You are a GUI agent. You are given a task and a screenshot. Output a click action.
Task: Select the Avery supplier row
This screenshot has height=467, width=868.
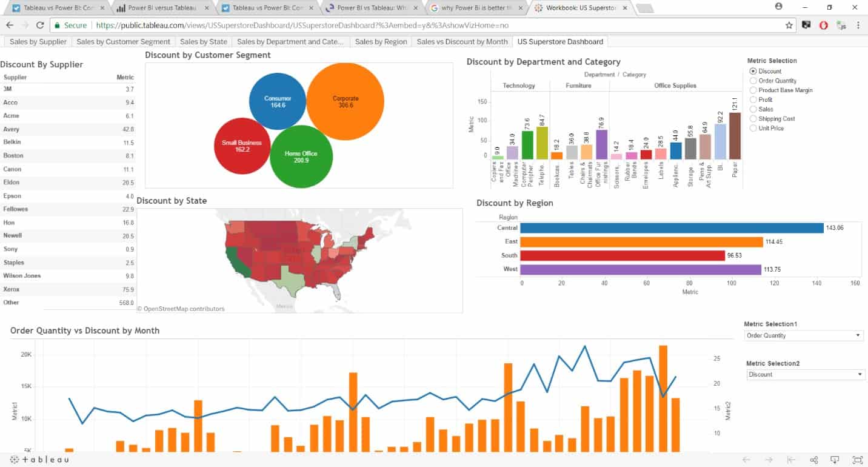click(68, 129)
